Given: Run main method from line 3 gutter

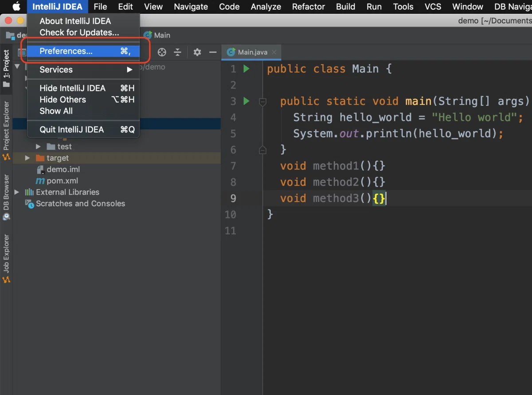Looking at the screenshot, I should coord(246,101).
